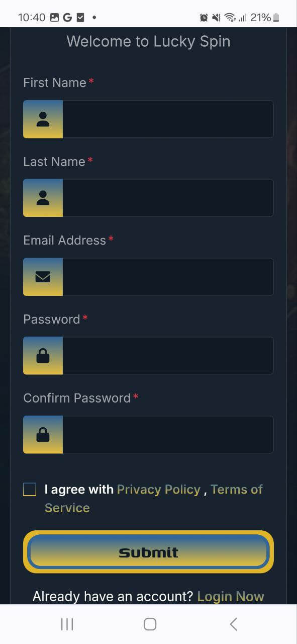Screen dimensions: 297x644
Task: Focus the Password input field
Action: point(168,356)
